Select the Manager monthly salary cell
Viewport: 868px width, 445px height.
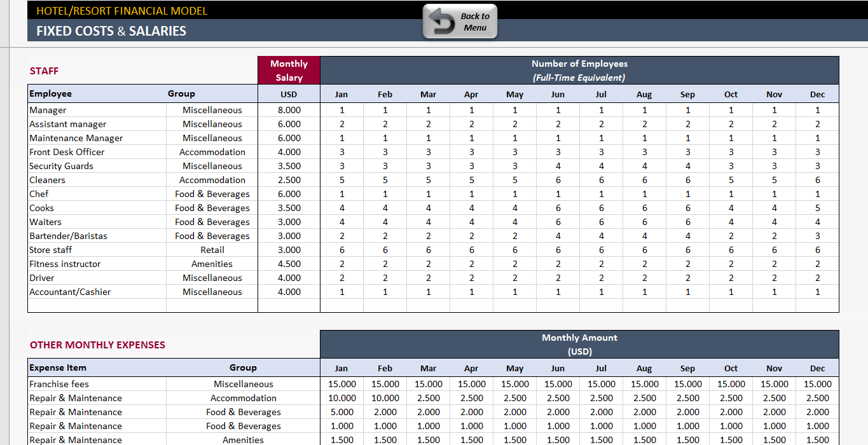point(289,110)
